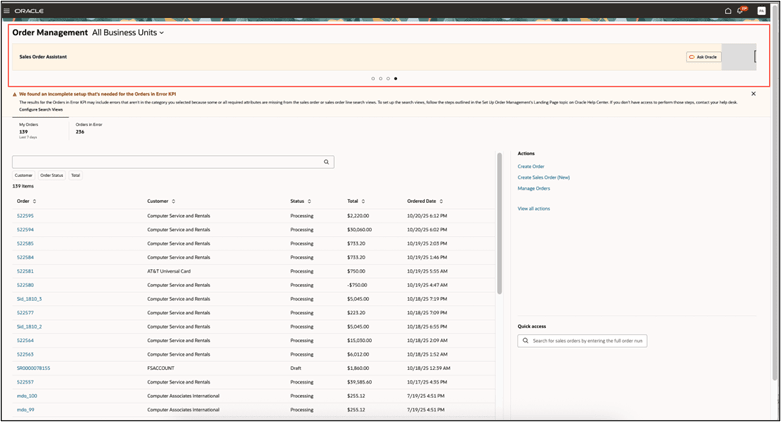
Task: Open order 522581
Action: (25, 272)
